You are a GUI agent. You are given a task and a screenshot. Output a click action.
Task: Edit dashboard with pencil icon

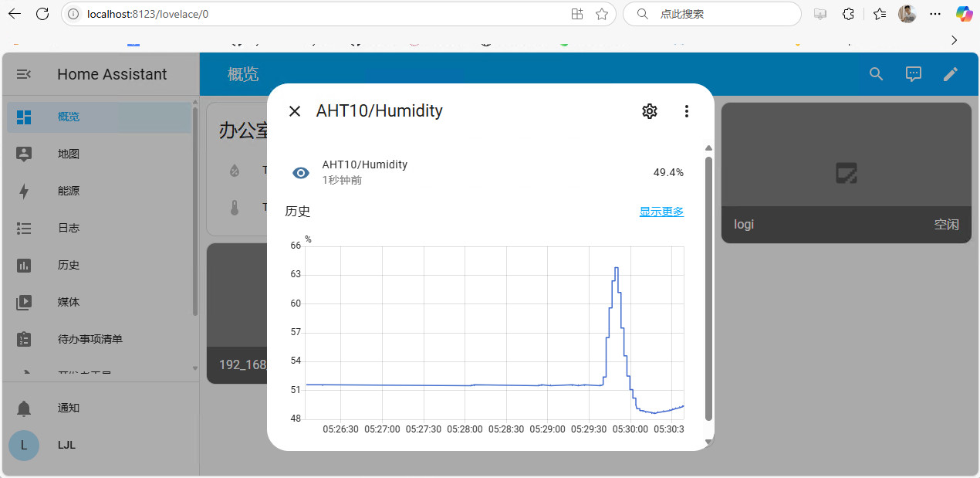951,74
